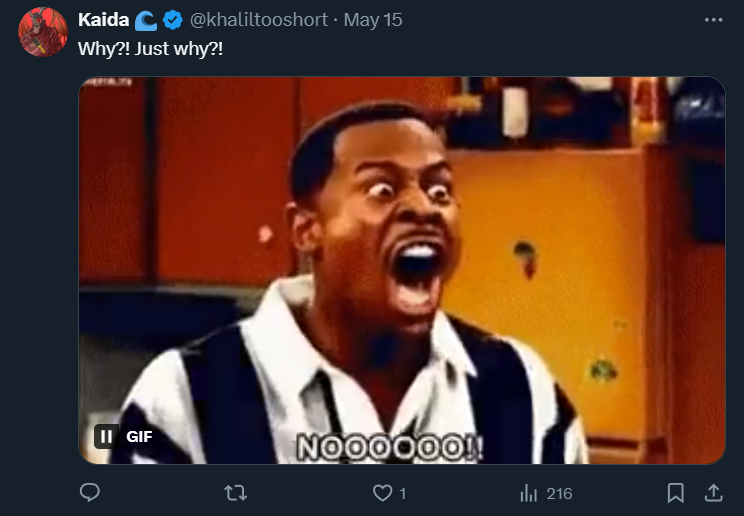
Task: Click the blue verified checkmark badge
Action: pos(173,20)
